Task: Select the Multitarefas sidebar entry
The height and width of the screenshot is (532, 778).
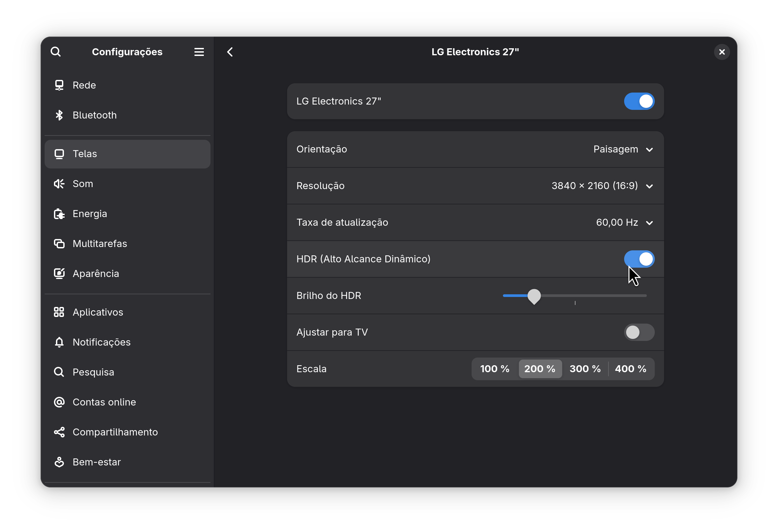Action: pyautogui.click(x=128, y=244)
